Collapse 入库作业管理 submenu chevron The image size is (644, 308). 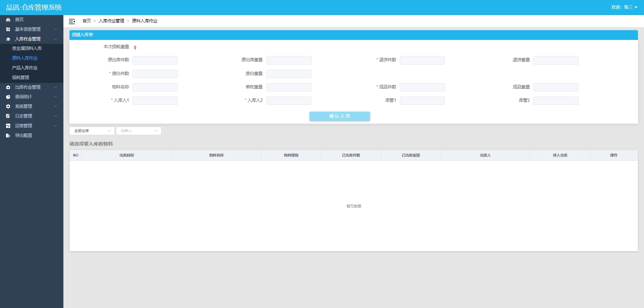pyautogui.click(x=56, y=39)
